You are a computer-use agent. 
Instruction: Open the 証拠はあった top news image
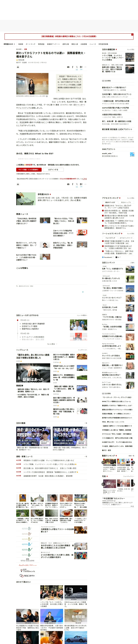coord(33,373)
